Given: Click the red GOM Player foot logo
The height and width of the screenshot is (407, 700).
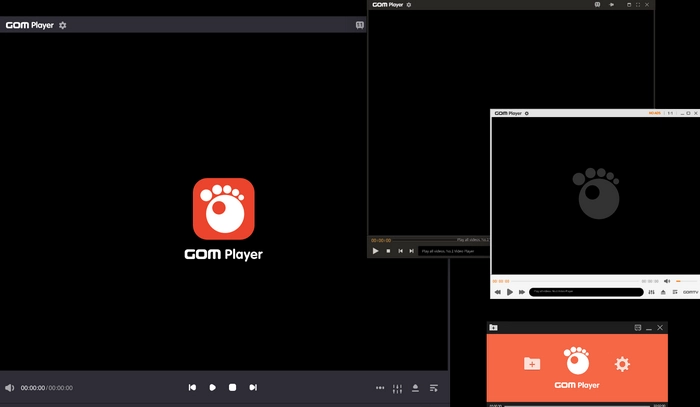Looking at the screenshot, I should tap(224, 209).
